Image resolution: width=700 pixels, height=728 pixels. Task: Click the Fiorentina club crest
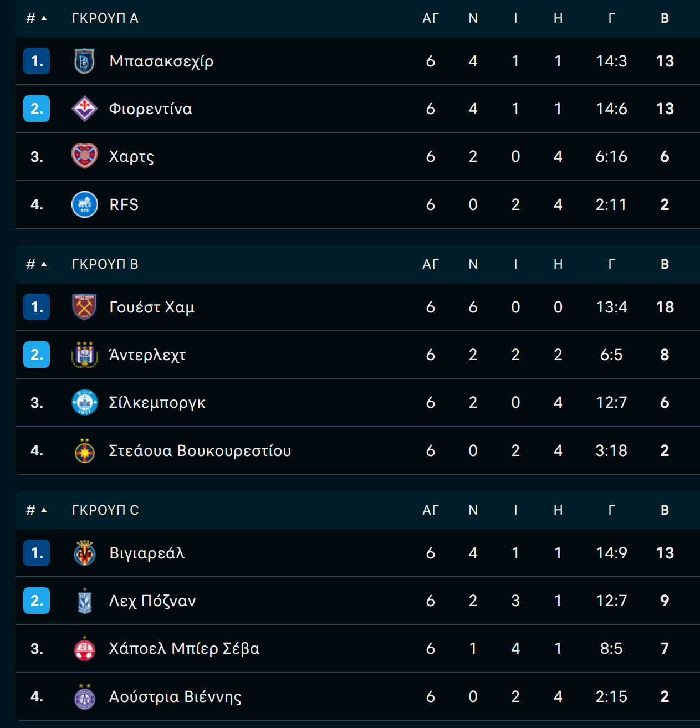click(85, 109)
